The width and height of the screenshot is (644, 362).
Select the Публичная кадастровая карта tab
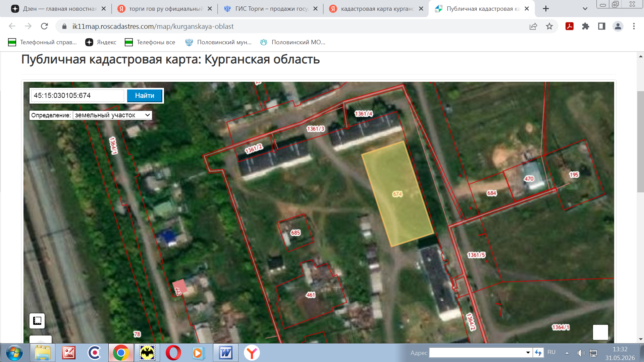[478, 9]
